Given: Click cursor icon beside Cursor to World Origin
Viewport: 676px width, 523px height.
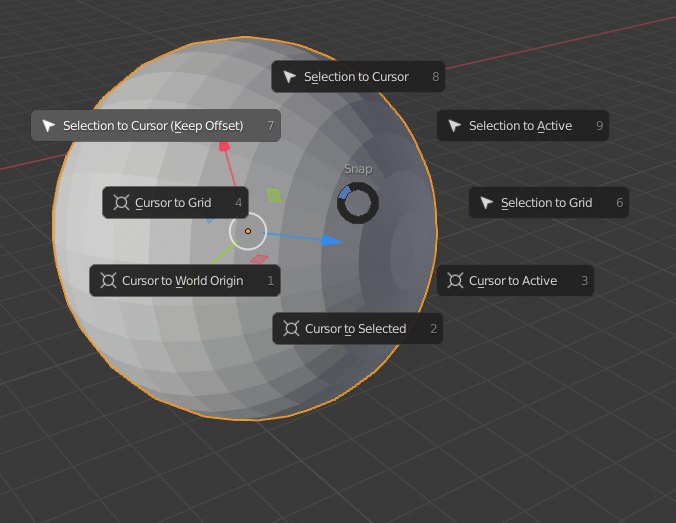Looking at the screenshot, I should coord(108,280).
